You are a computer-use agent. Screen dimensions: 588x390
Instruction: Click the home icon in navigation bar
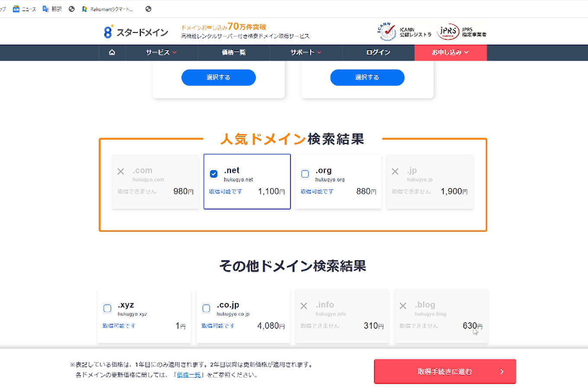[x=112, y=52]
